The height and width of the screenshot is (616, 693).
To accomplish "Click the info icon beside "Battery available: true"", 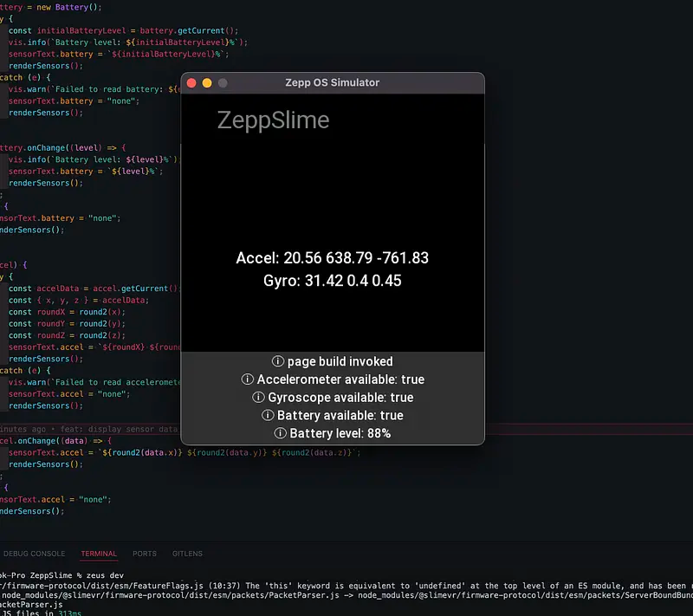I will [x=268, y=416].
